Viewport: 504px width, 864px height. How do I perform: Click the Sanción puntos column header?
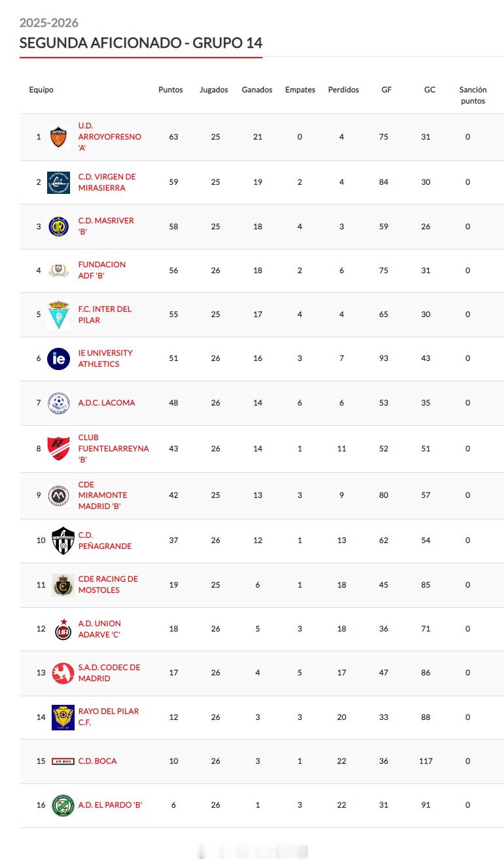473,96
